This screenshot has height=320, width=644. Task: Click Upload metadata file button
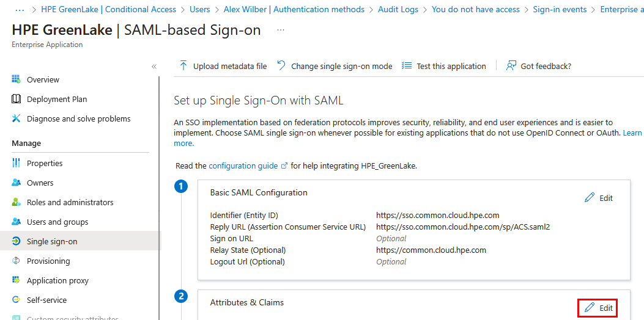[x=223, y=66]
